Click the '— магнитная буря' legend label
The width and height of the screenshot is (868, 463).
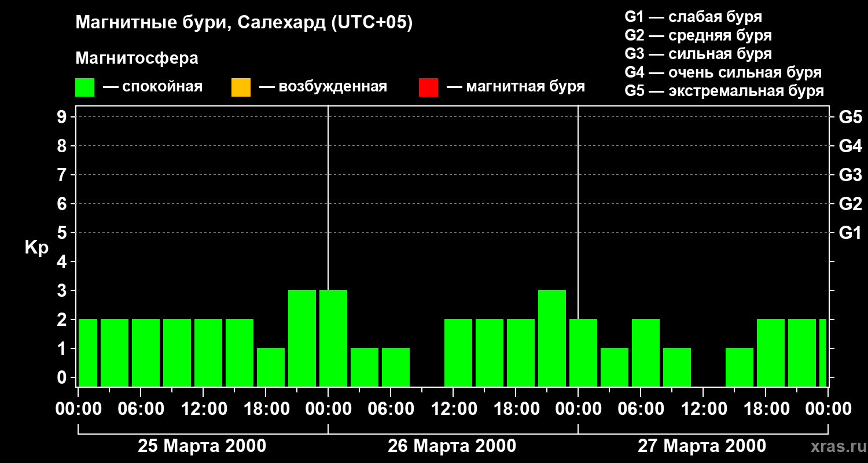point(516,87)
